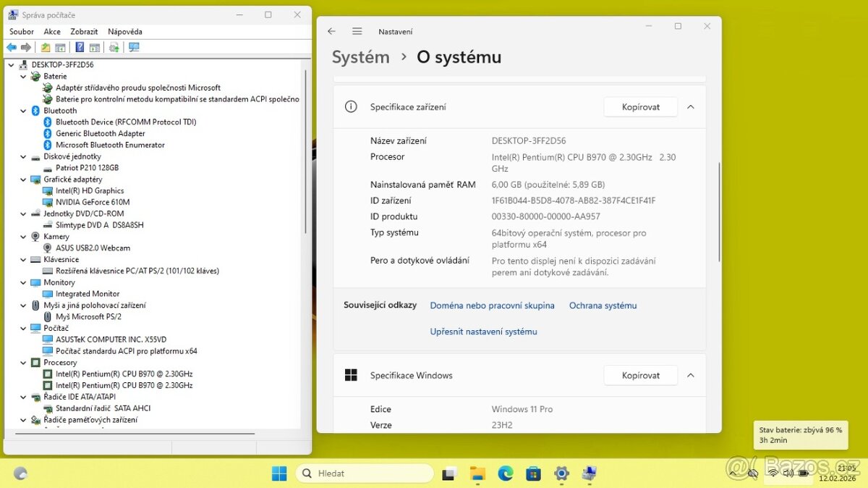Image resolution: width=868 pixels, height=488 pixels.
Task: Select NVIDIA GeForce 610M in the device tree
Action: (93, 202)
